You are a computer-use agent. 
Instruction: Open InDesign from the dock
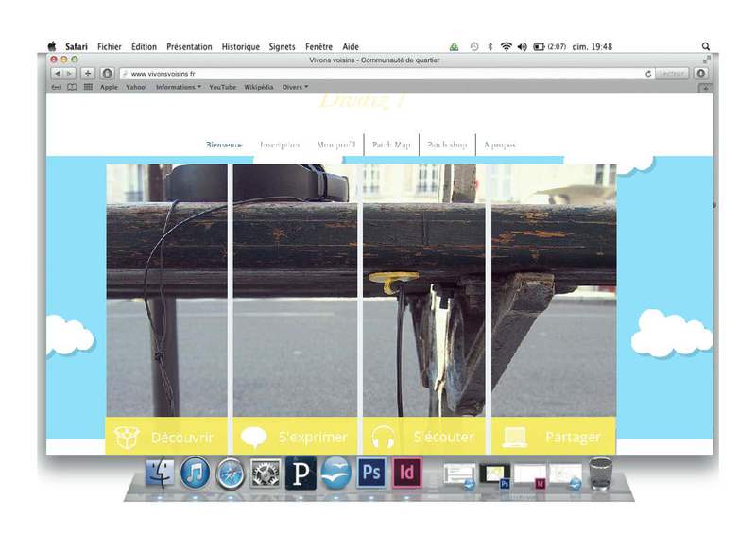(x=406, y=472)
